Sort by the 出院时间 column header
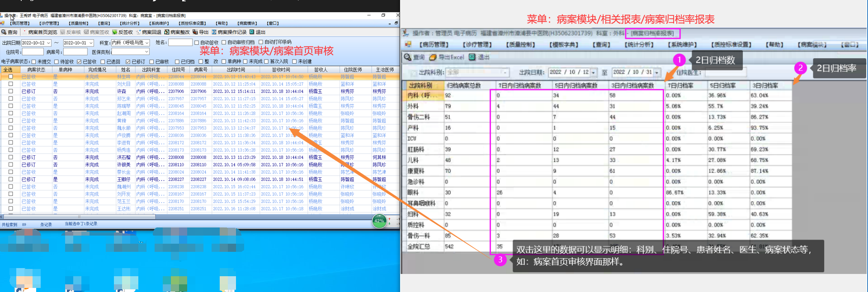Screen dimensions: 868x292 [236, 70]
